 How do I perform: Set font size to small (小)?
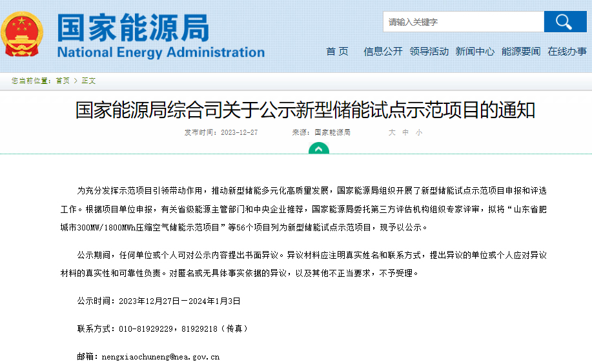(419, 132)
